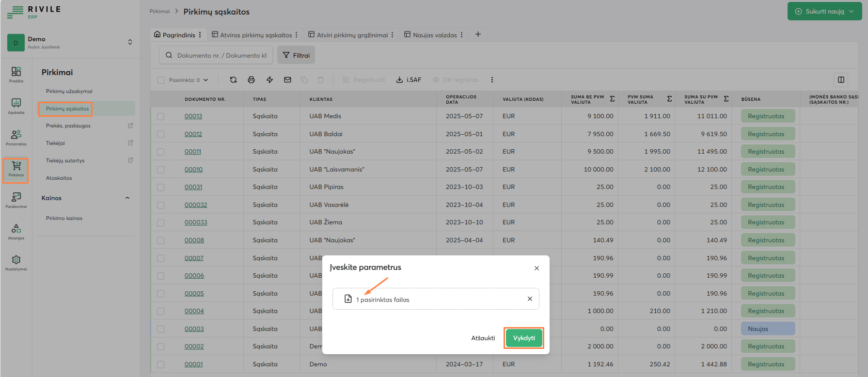This screenshot has height=377, width=868.
Task: Remove the selected file in dialog
Action: tap(530, 299)
